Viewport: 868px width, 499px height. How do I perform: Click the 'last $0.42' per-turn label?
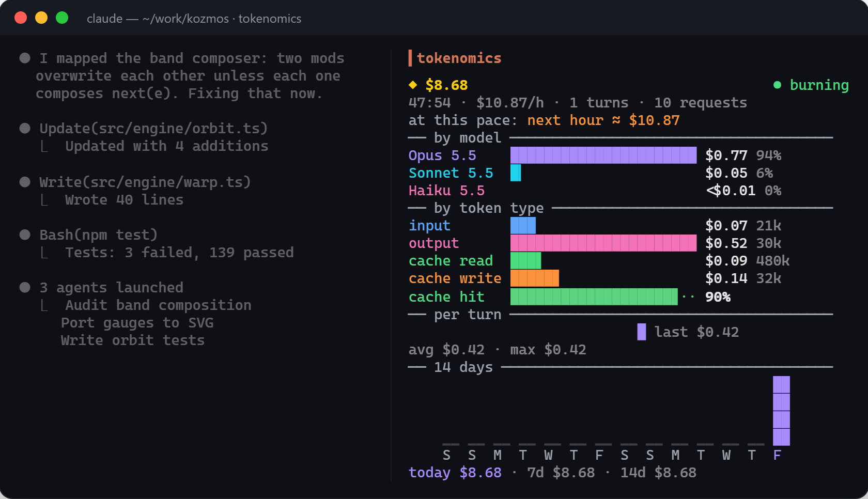696,332
